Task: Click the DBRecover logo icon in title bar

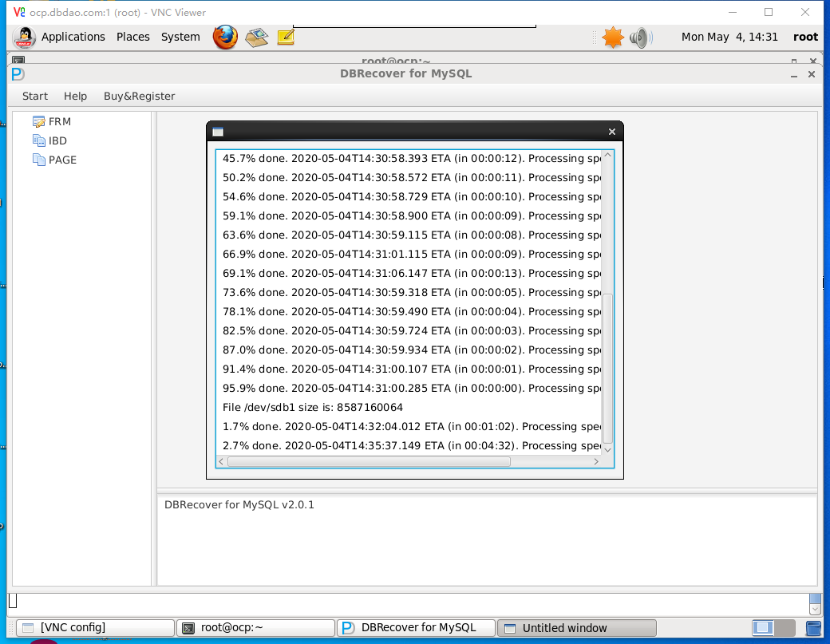Action: pyautogui.click(x=18, y=74)
